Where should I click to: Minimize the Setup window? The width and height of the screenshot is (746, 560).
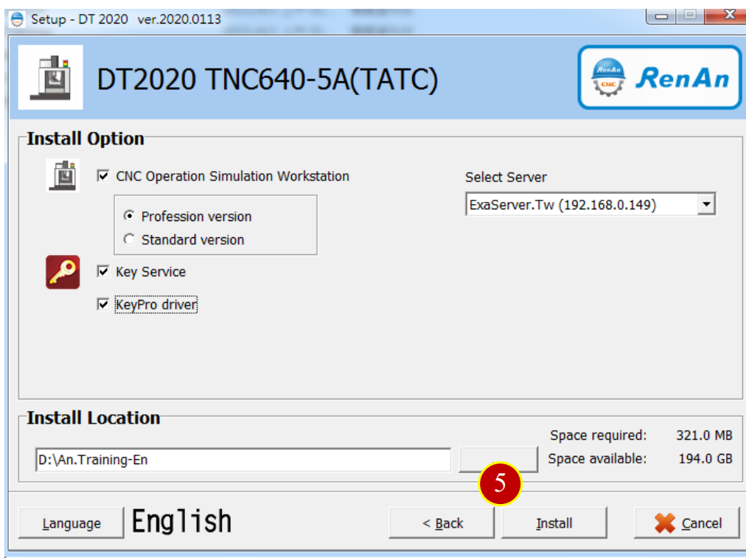coord(661,16)
